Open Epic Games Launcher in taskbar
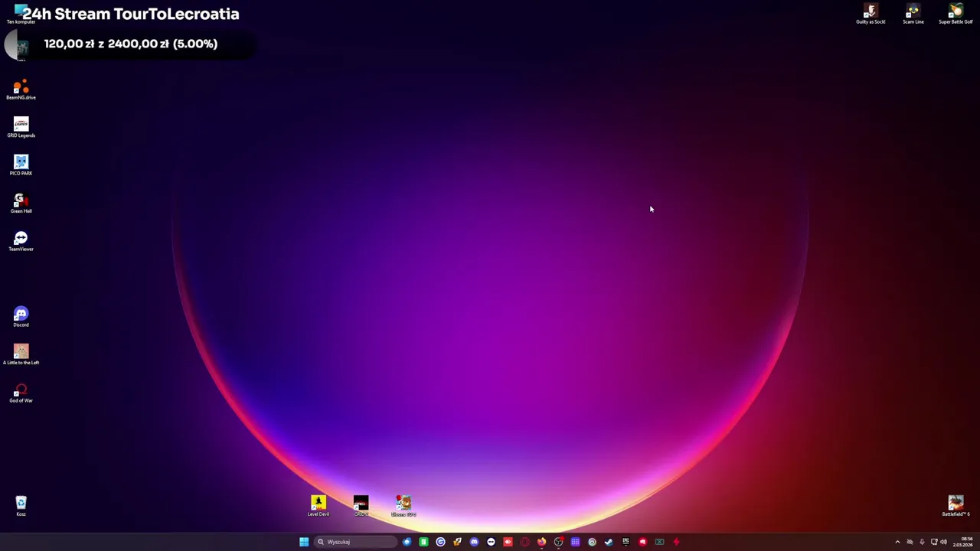 click(x=626, y=542)
